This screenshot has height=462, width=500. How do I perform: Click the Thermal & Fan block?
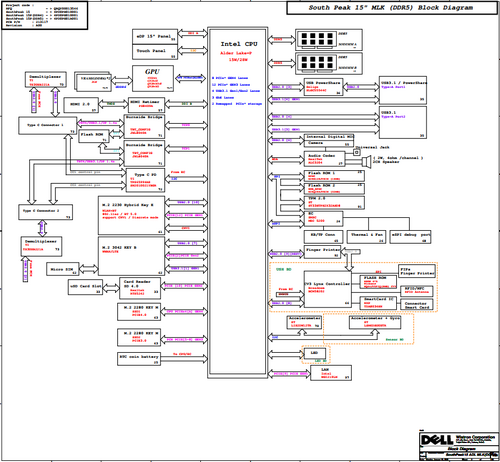click(x=366, y=237)
